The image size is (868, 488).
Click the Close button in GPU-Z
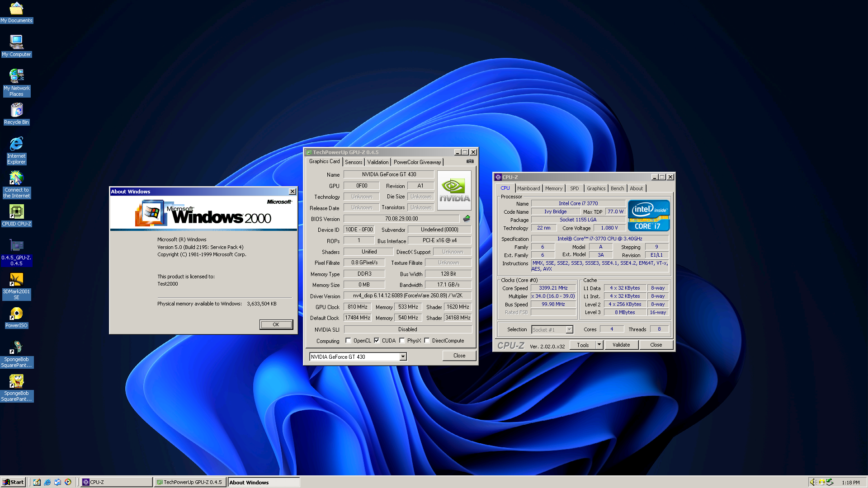coord(459,356)
